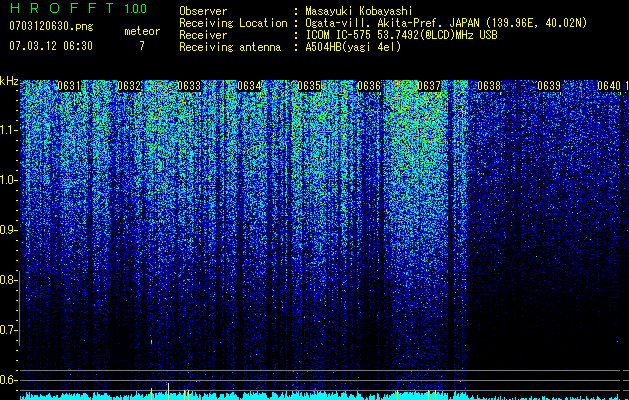Select the observer name Masayuki Kobayashi
The image size is (629, 400).
coord(359,11)
